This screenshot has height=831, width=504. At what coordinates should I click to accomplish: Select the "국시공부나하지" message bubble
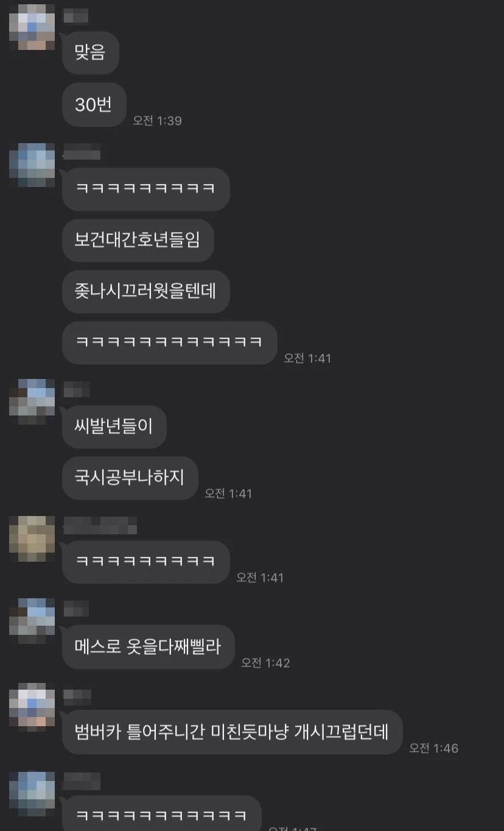[x=130, y=478]
